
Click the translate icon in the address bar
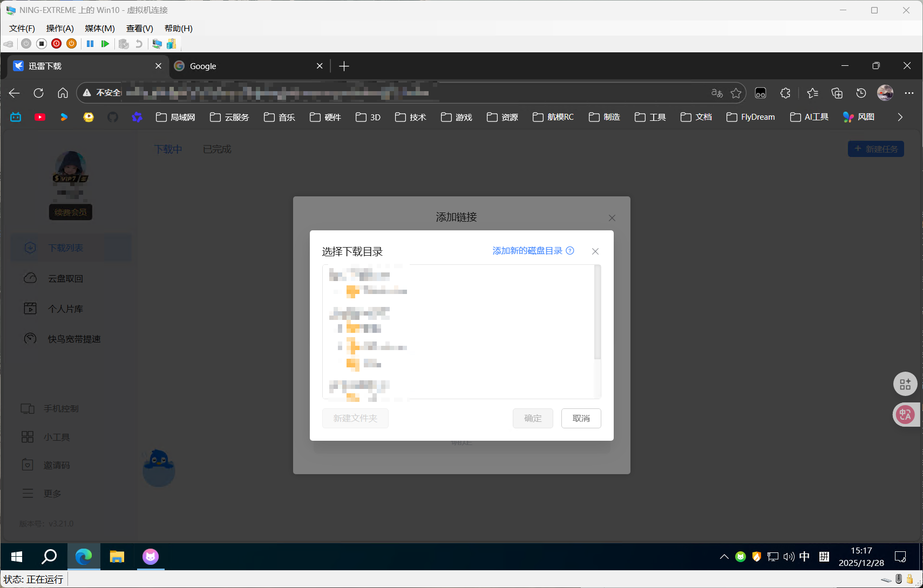point(717,93)
